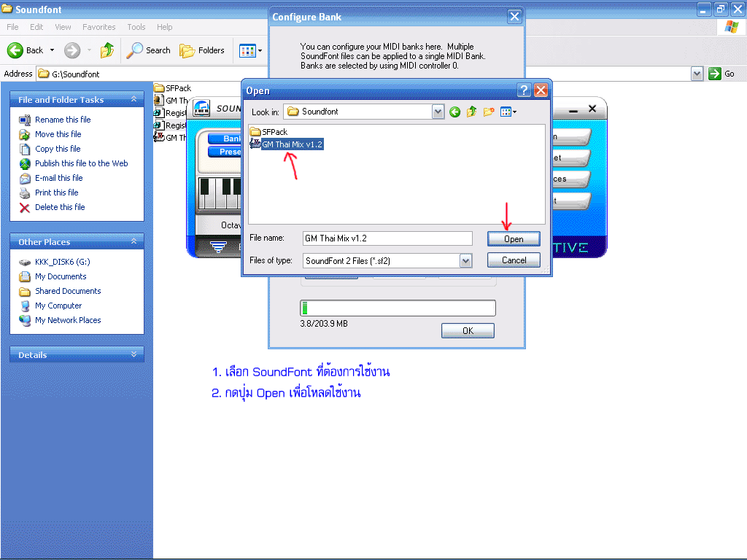Viewport: 747px width, 560px height.
Task: Click Publish this file to the Web
Action: (x=82, y=163)
